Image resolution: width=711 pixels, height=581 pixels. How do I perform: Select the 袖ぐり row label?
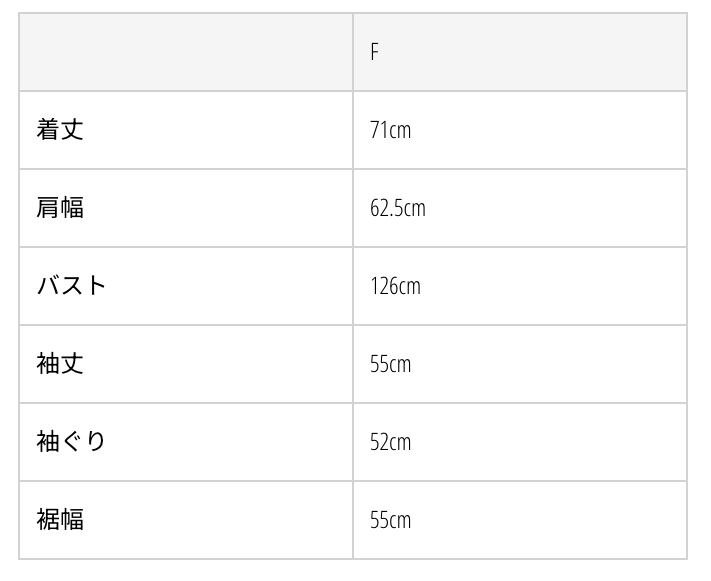71,442
